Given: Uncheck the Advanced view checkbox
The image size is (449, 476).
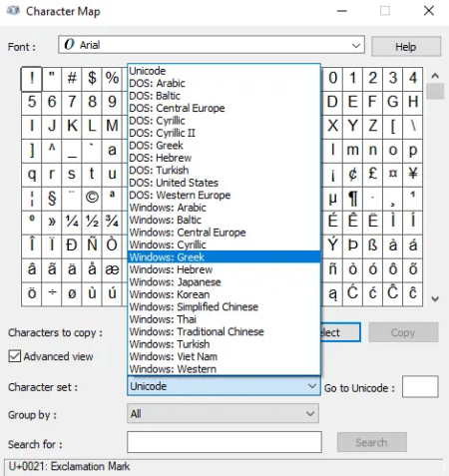Looking at the screenshot, I should (15, 356).
